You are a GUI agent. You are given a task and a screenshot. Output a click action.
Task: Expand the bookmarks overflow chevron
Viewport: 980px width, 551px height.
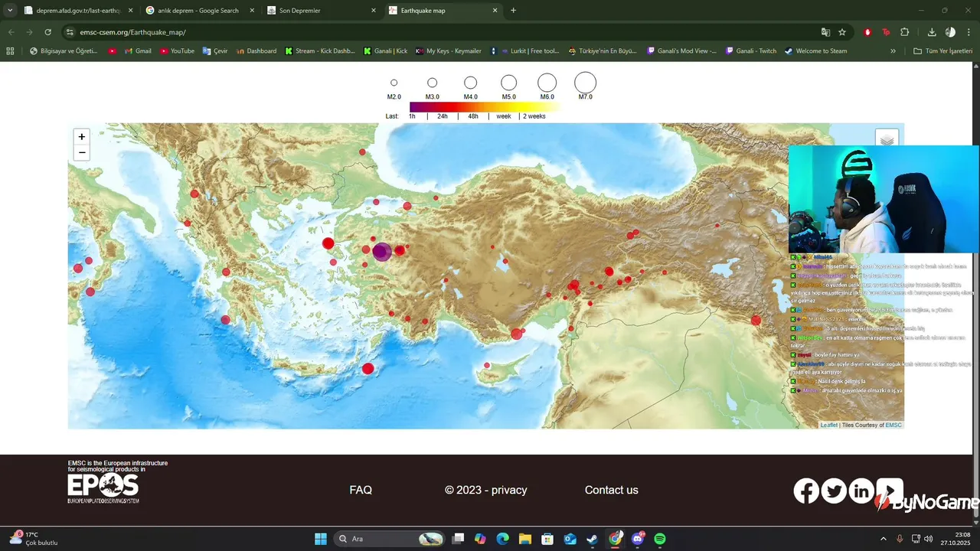(x=893, y=51)
